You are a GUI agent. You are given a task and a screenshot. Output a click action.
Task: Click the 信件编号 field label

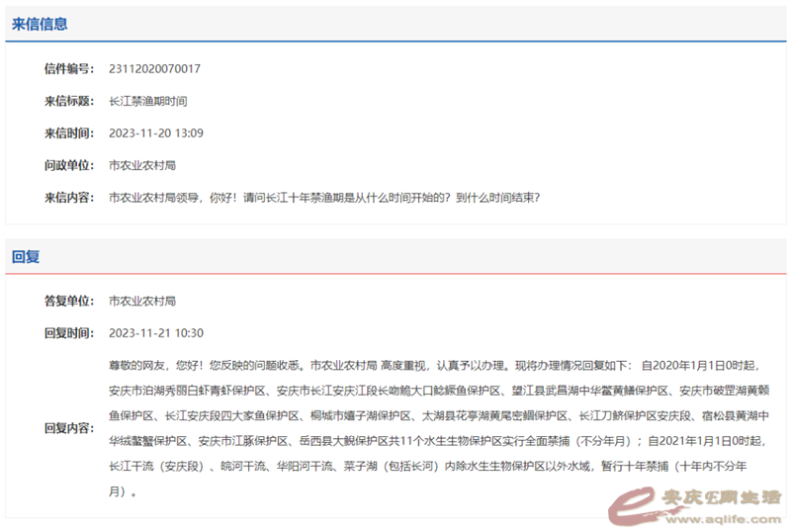(x=68, y=69)
